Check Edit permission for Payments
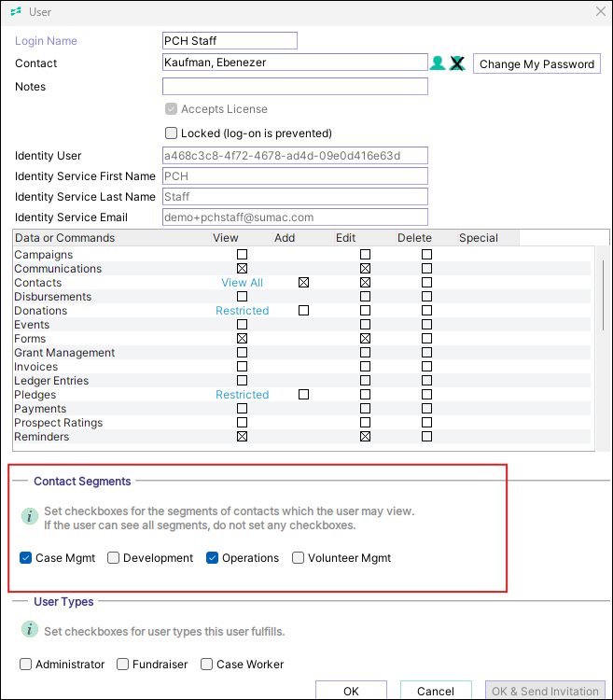 click(x=366, y=409)
